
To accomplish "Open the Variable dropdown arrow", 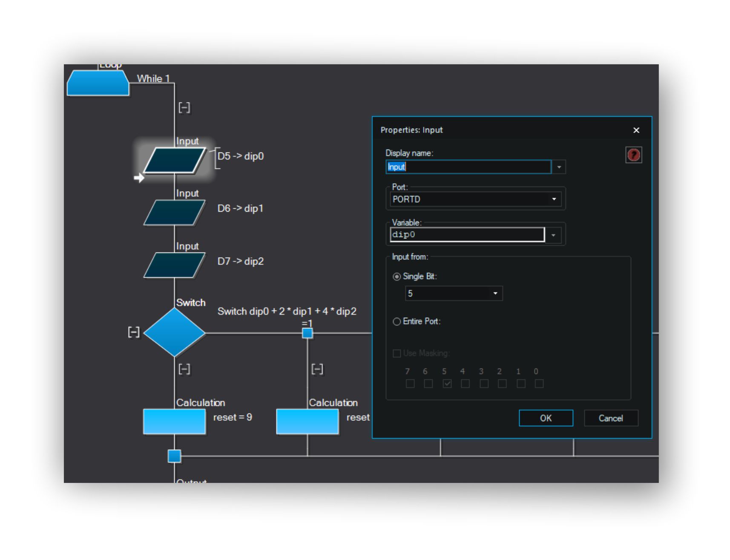I will pos(553,235).
